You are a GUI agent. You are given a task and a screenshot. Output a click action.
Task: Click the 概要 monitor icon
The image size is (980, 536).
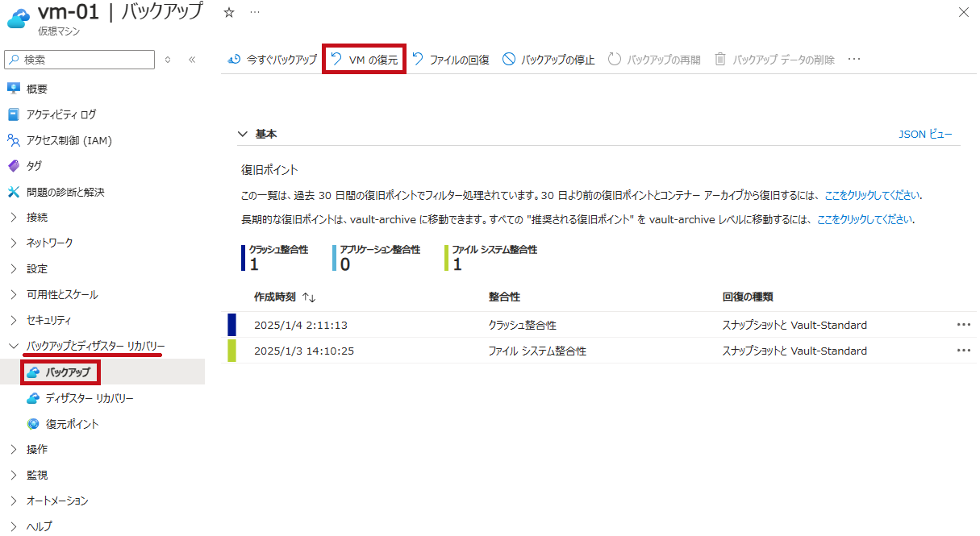pos(13,89)
